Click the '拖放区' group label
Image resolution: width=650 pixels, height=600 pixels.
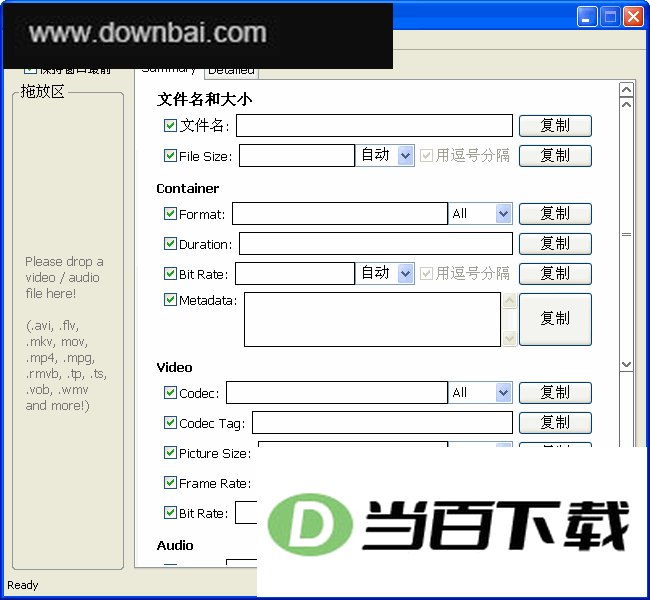point(42,91)
